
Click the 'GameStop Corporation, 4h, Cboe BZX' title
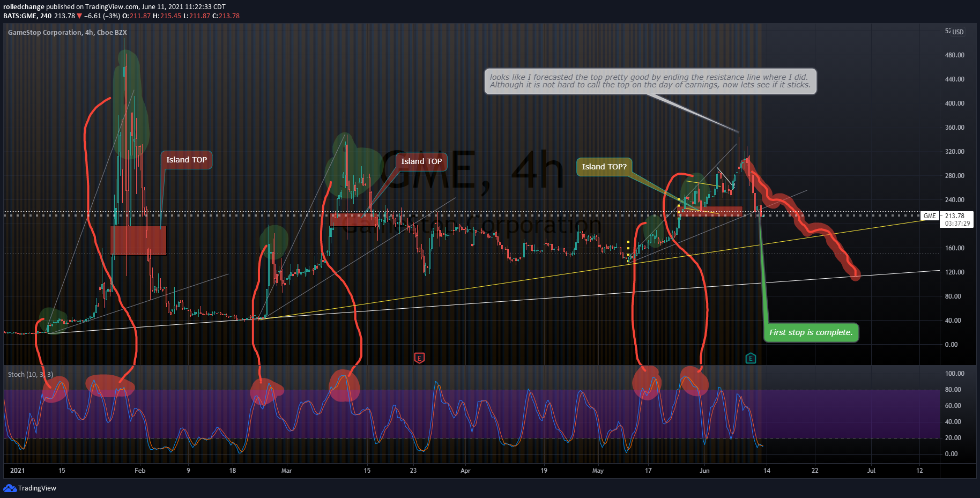pos(68,32)
